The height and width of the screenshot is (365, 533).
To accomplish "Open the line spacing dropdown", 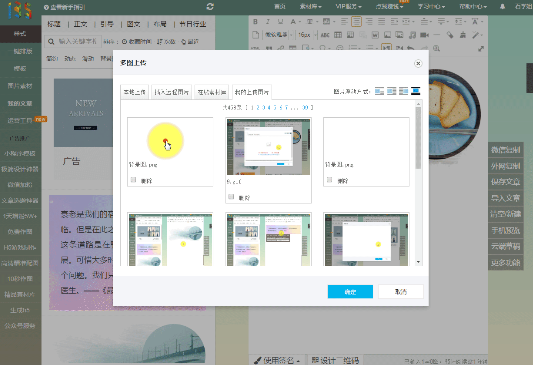I will coord(461,22).
